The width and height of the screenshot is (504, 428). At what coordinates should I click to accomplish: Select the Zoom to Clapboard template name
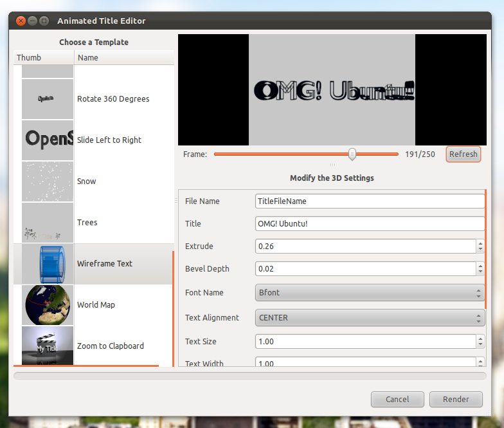111,346
